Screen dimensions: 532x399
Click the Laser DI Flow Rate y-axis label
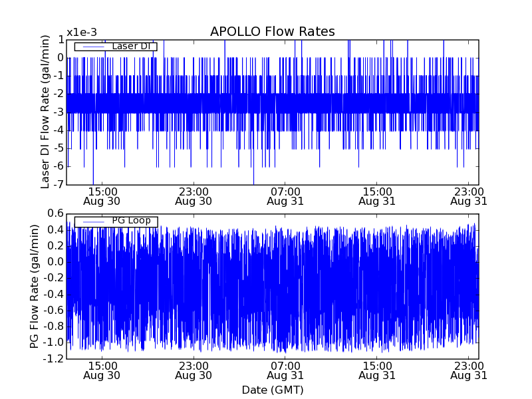(45, 112)
